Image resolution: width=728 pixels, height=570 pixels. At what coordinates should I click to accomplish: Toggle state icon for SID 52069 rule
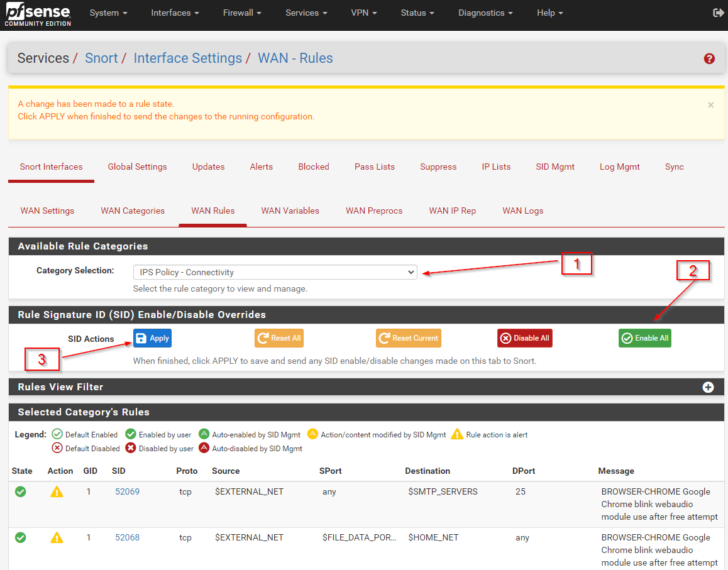point(21,492)
